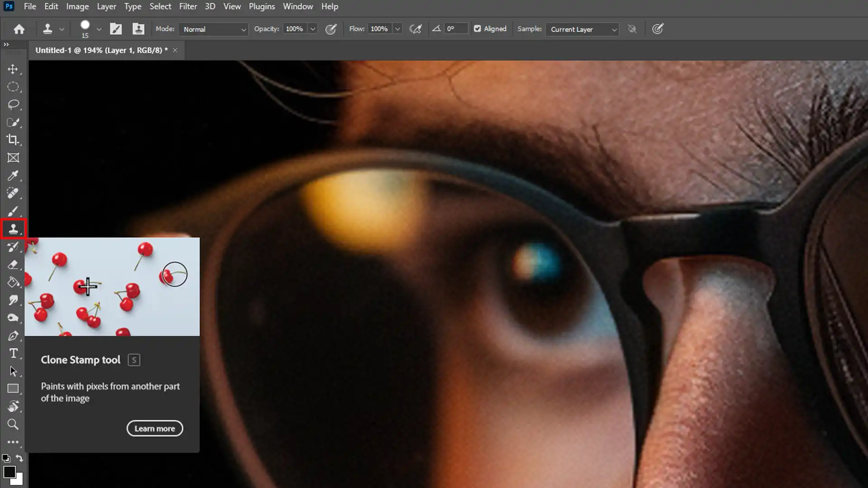Viewport: 868px width, 488px height.
Task: Click the Flow 100% value field
Action: (380, 29)
